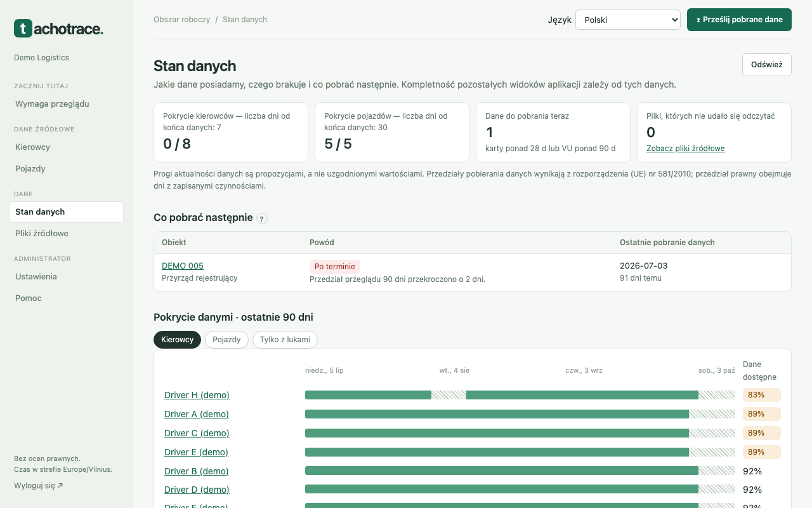The height and width of the screenshot is (508, 812).
Task: Open Driver E (demo) link
Action: [x=197, y=452]
